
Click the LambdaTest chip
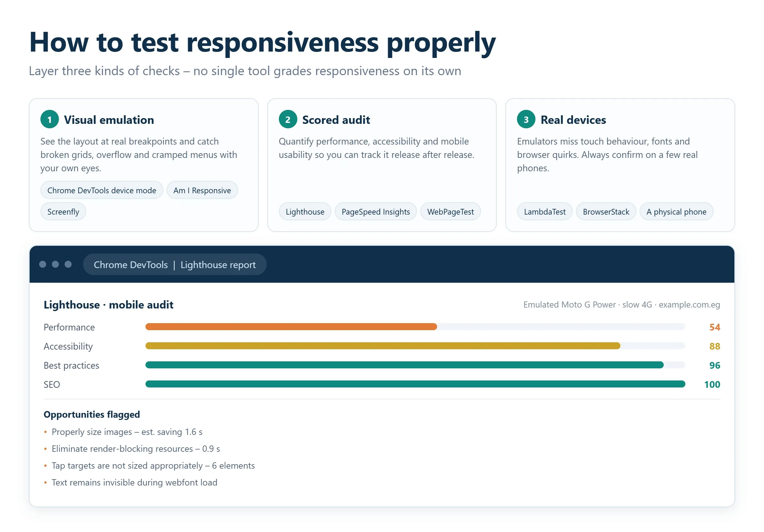coord(545,212)
